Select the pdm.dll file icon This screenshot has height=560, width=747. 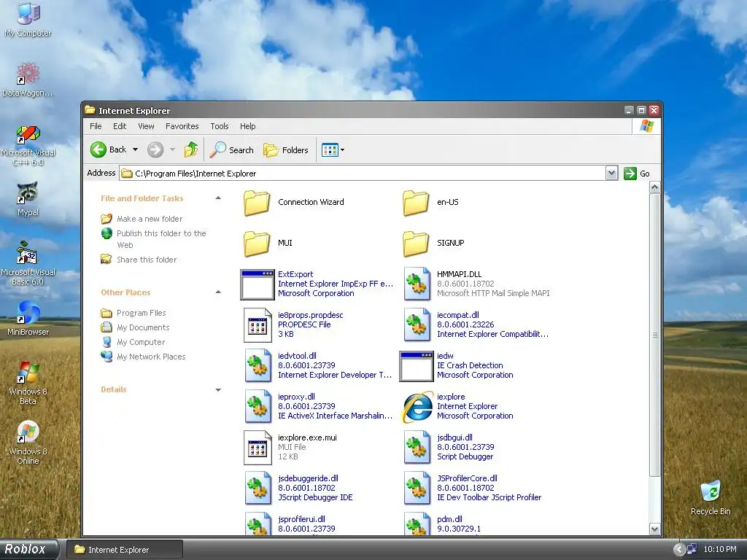(x=417, y=524)
